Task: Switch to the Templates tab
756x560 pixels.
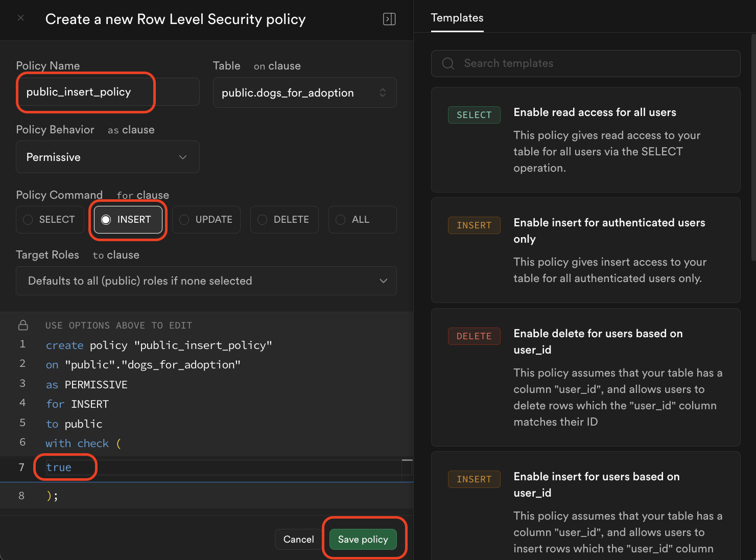Action: [x=457, y=18]
